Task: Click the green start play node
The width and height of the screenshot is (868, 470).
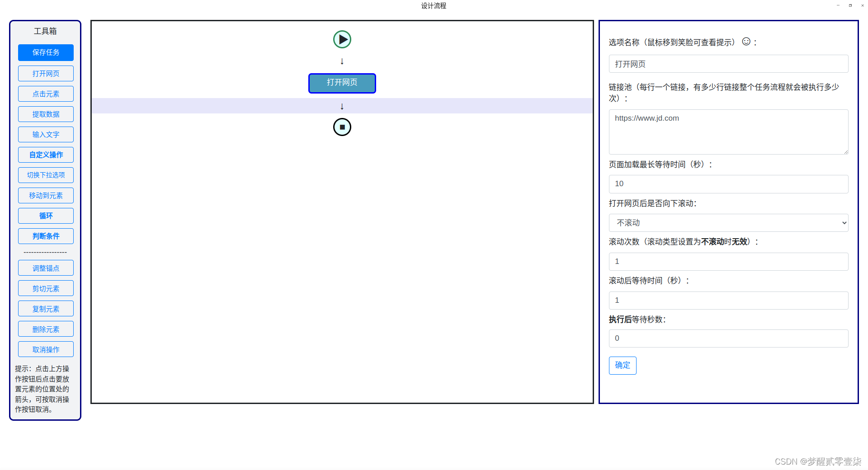Action: (342, 39)
